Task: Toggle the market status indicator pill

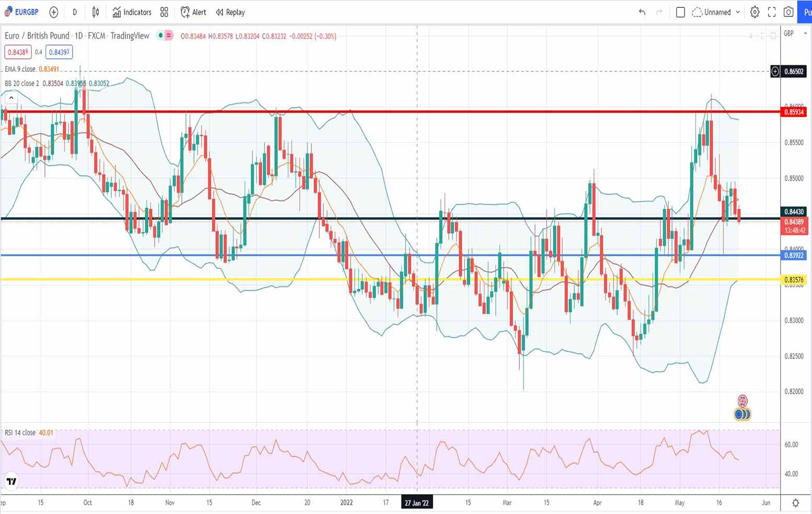Action: [169, 36]
